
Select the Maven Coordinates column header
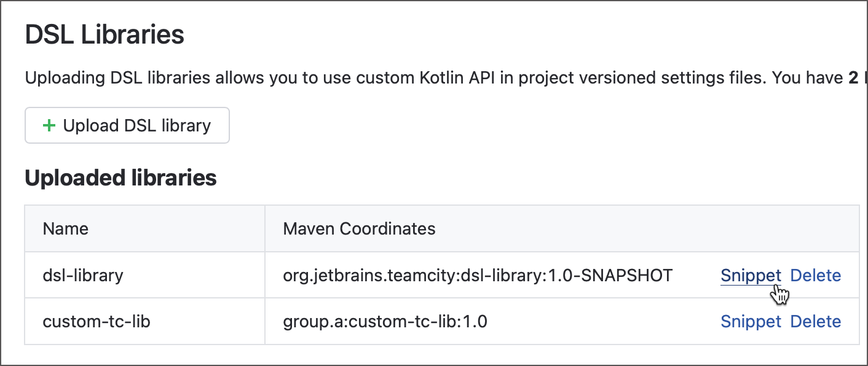tap(358, 228)
